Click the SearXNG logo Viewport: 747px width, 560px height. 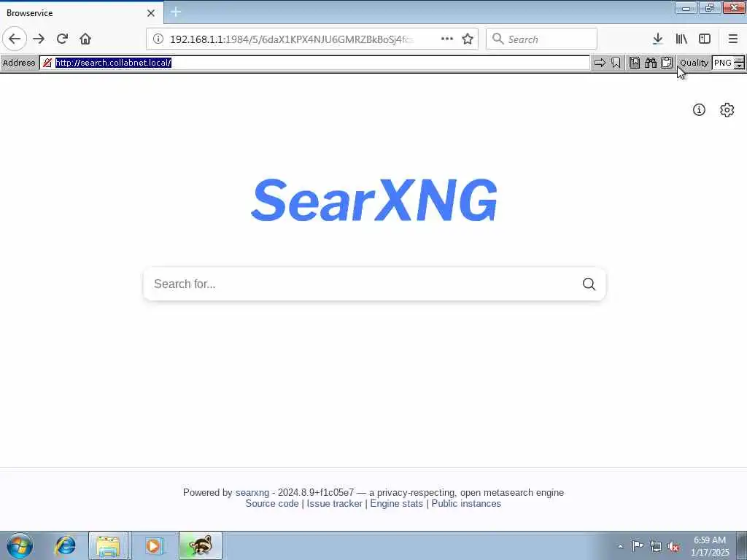pos(374,200)
